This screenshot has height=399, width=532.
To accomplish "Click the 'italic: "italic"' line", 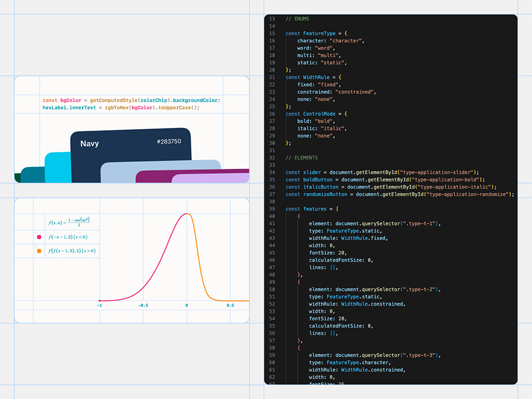I will (x=322, y=128).
